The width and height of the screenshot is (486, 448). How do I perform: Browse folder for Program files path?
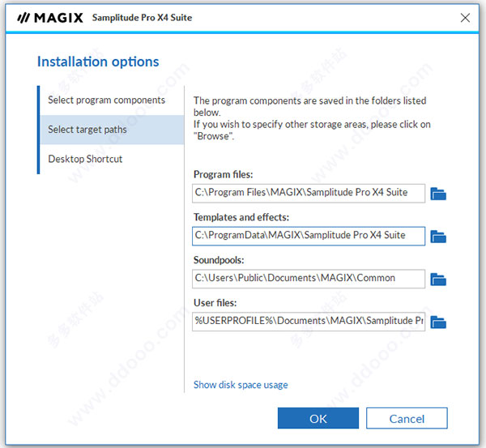click(438, 194)
